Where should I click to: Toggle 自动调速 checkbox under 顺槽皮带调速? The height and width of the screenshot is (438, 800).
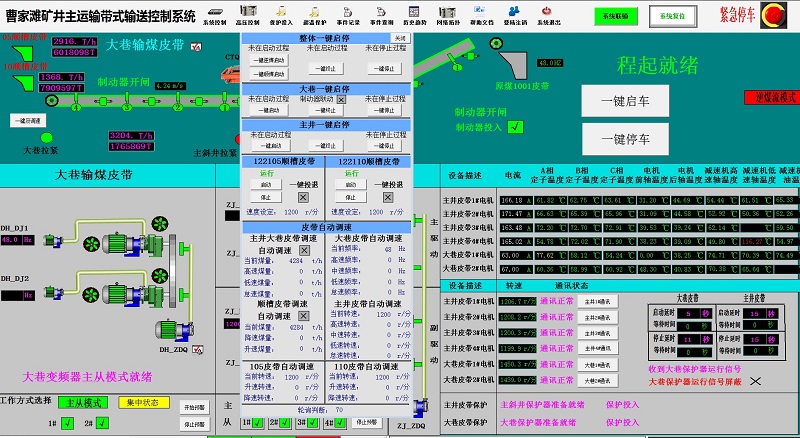click(304, 316)
